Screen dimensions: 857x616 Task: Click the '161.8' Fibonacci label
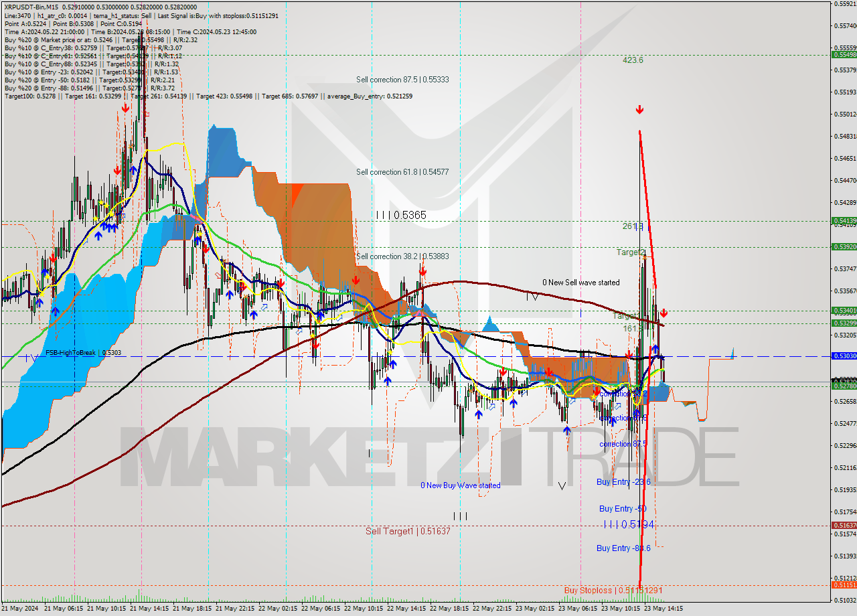click(x=632, y=329)
